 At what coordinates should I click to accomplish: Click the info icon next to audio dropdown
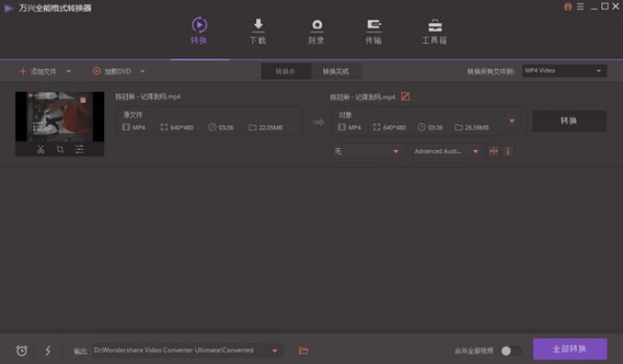(507, 151)
